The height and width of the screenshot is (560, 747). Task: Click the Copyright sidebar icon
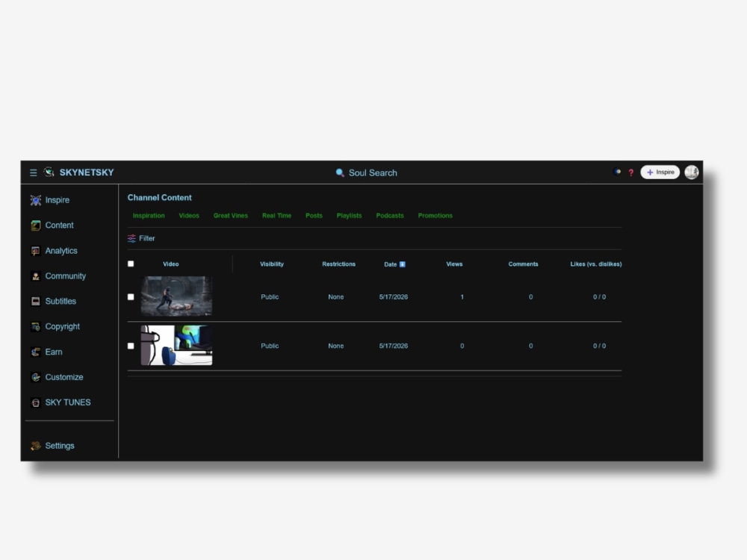pos(36,327)
